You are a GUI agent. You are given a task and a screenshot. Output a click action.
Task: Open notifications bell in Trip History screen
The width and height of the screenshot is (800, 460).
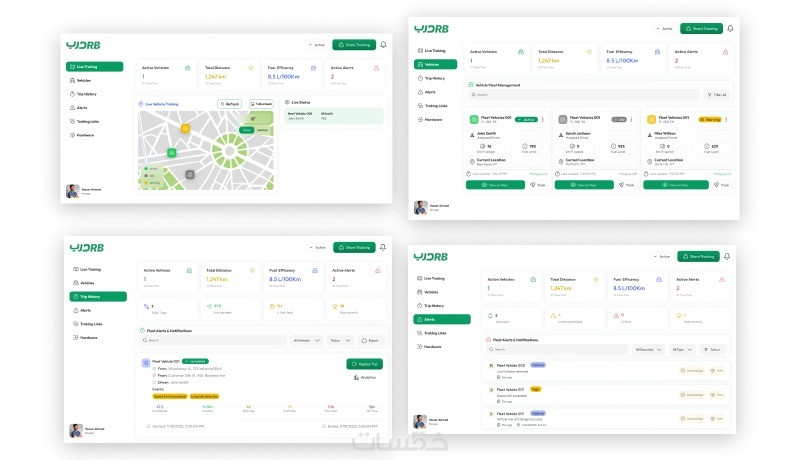(383, 247)
